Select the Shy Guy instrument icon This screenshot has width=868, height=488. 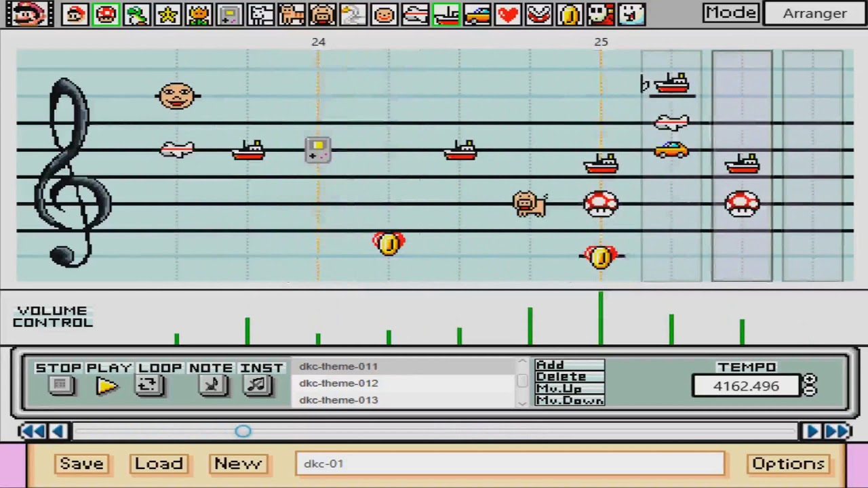600,14
